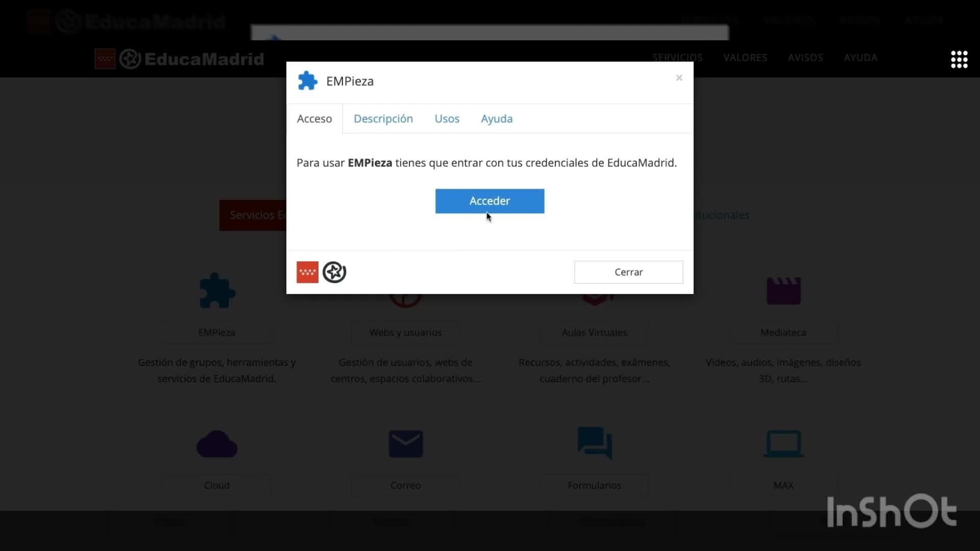Screen dimensions: 980x551
Task: Click the EMPieza puzzle icon in dialog header
Action: (307, 81)
